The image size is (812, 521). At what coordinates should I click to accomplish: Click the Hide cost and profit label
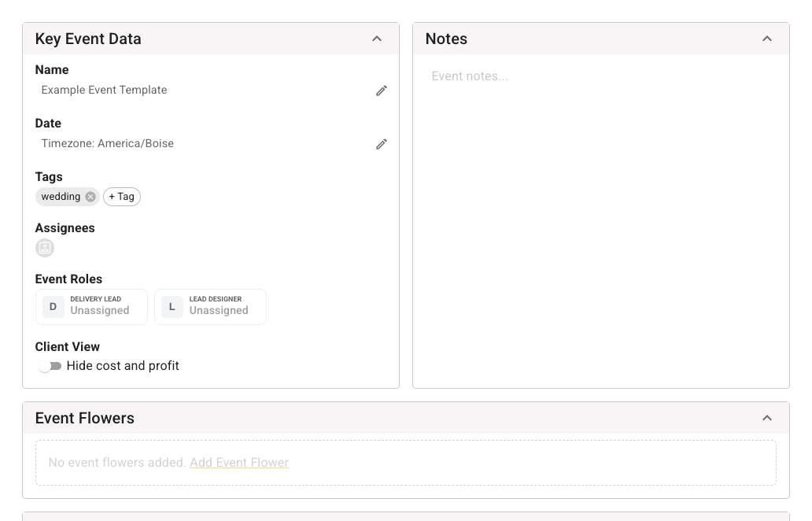pos(123,366)
